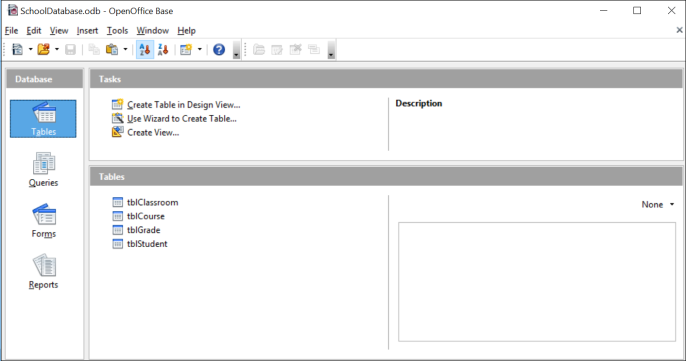Select the Forms icon in sidebar

click(x=43, y=221)
